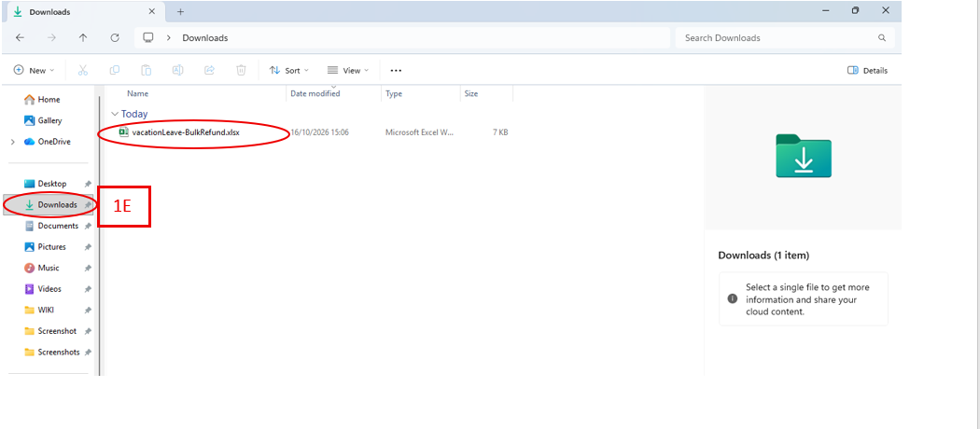Open the Screenshot folder in sidebar
The image size is (980, 429).
(x=57, y=331)
